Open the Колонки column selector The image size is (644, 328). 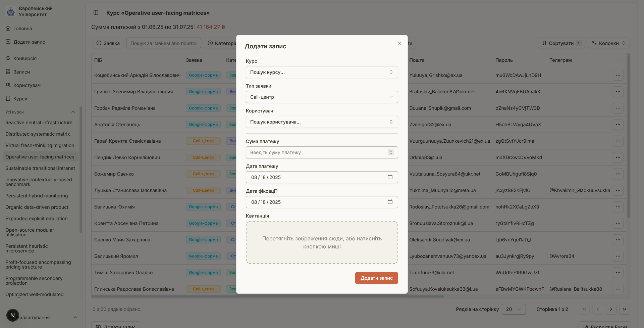(608, 43)
